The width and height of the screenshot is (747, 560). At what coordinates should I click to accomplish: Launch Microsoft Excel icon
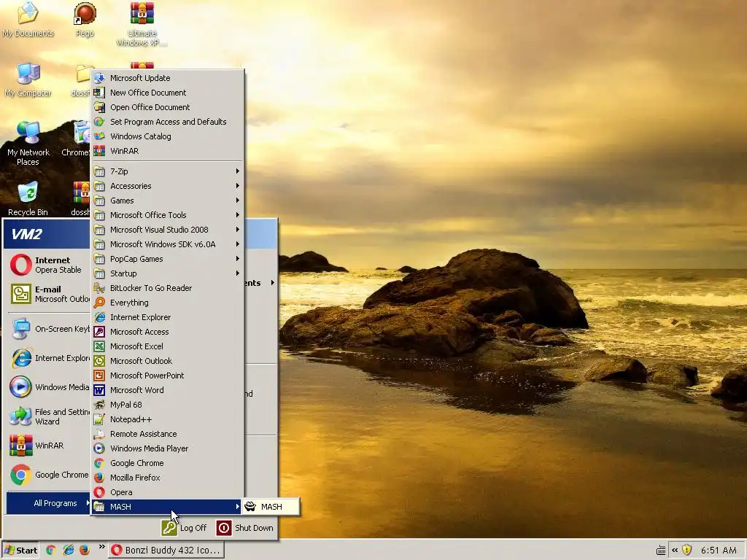point(99,346)
